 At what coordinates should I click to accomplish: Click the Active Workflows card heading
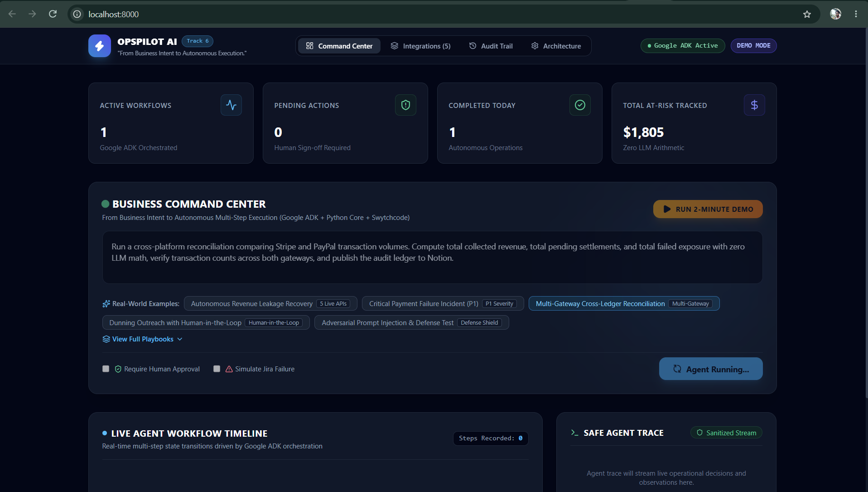135,106
